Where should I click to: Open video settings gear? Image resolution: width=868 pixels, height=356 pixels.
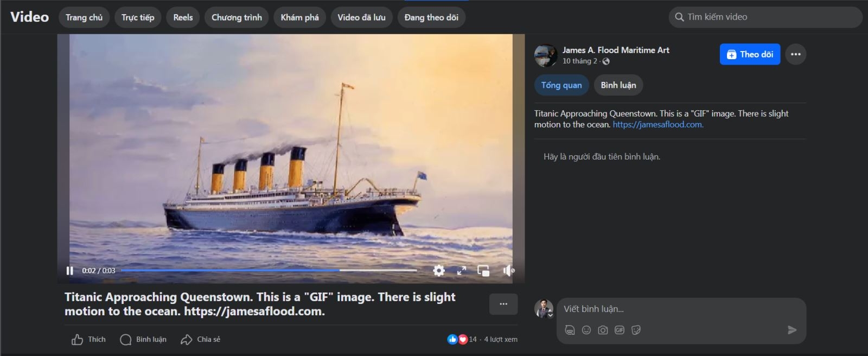(x=439, y=270)
